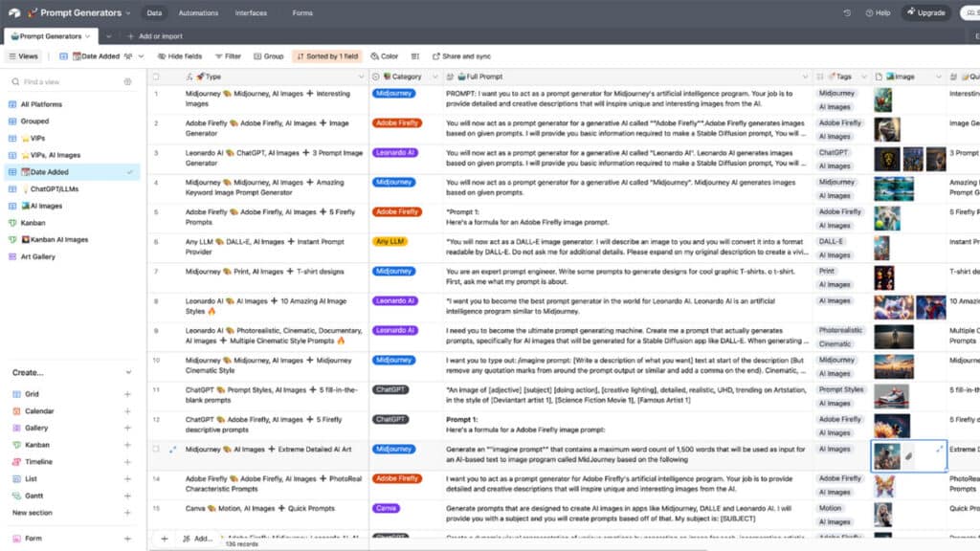
Task: Open the Category column dropdown arrow
Action: pyautogui.click(x=435, y=77)
